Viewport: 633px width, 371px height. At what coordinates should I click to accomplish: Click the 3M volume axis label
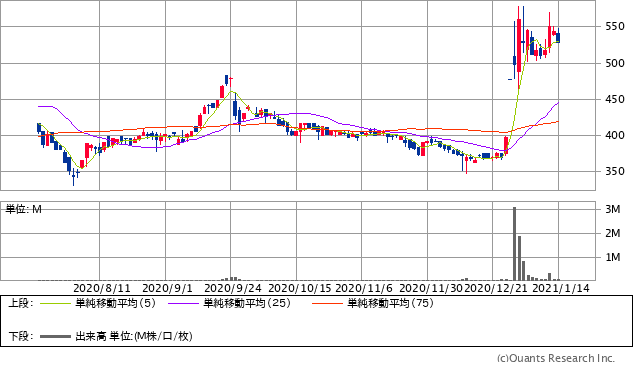[613, 209]
